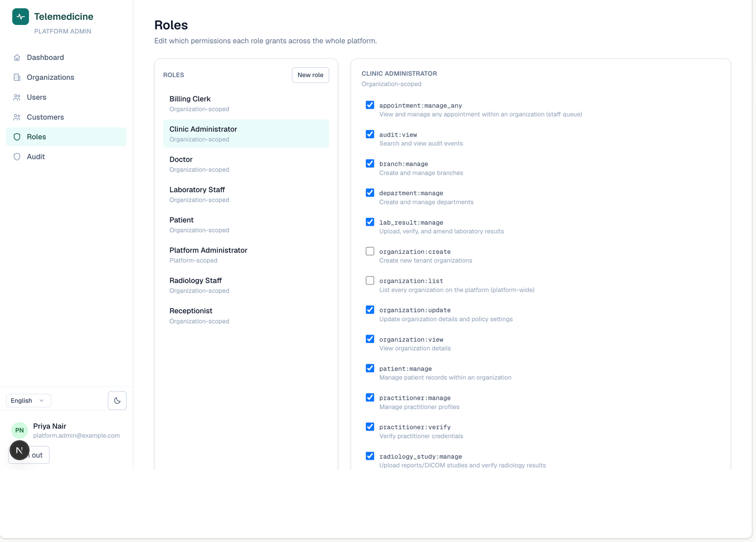Image resolution: width=756 pixels, height=542 pixels.
Task: Open Dashboard in the sidebar
Action: point(66,58)
